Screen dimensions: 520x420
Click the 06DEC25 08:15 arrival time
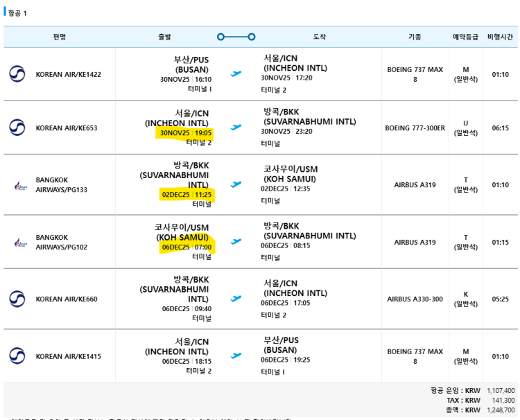pyautogui.click(x=285, y=245)
